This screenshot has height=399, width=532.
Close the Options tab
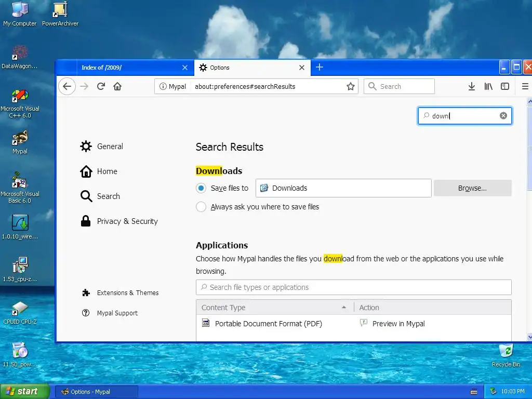pos(302,68)
